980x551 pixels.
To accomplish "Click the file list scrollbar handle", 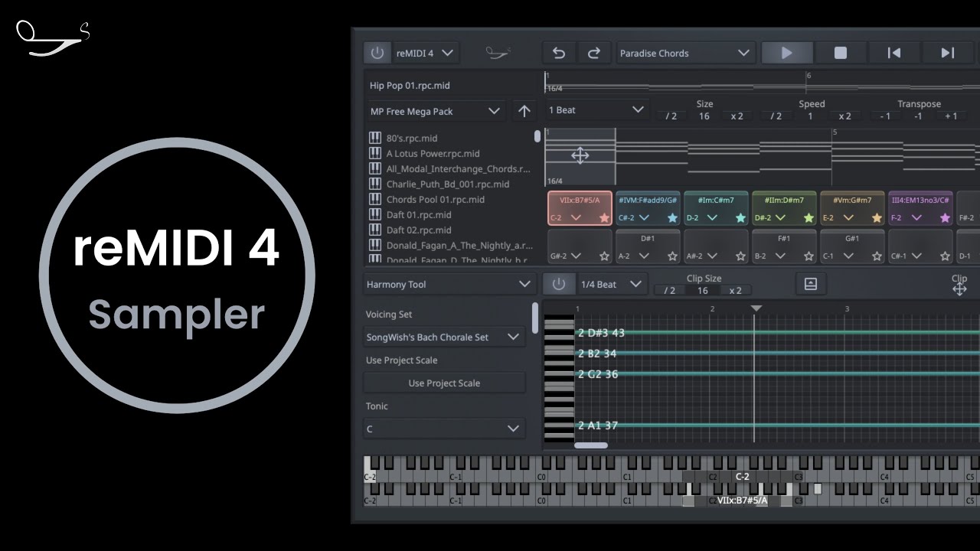I will (x=537, y=136).
